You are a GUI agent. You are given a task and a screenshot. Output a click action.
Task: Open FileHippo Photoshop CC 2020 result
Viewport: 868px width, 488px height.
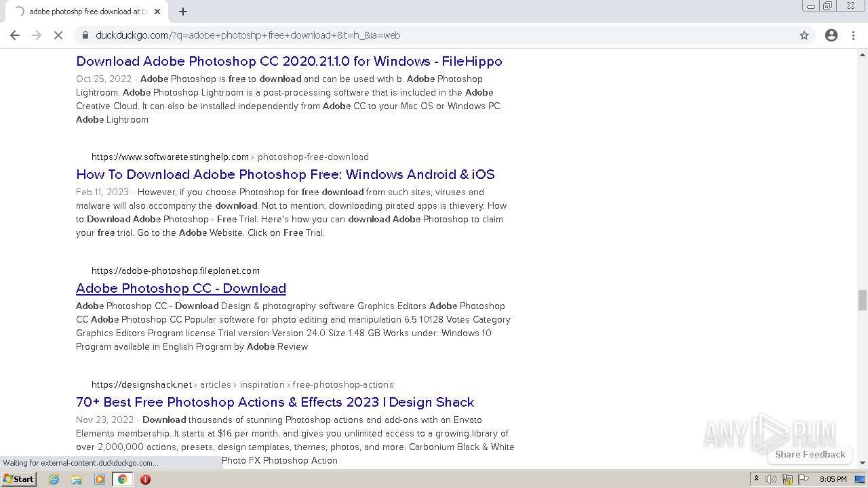click(289, 61)
